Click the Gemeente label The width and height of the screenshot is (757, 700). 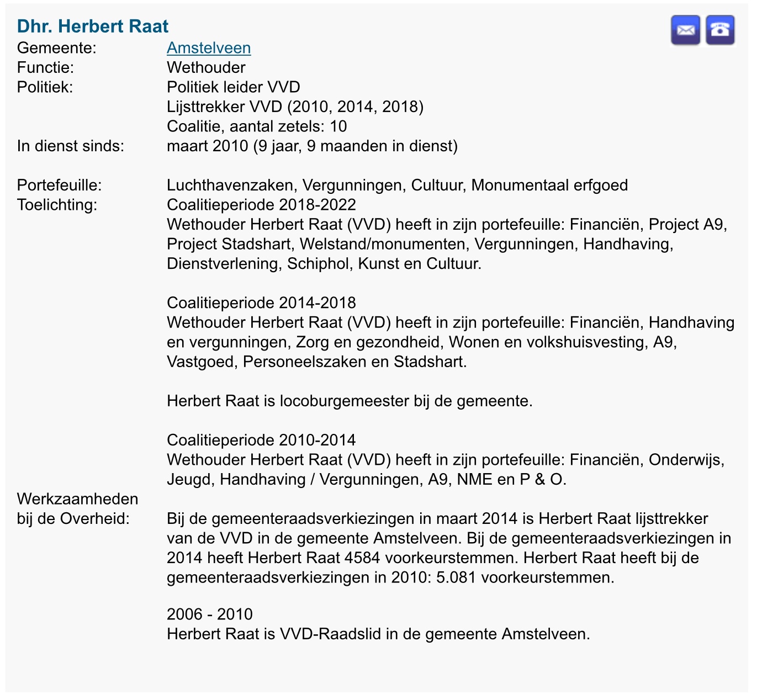pos(57,48)
